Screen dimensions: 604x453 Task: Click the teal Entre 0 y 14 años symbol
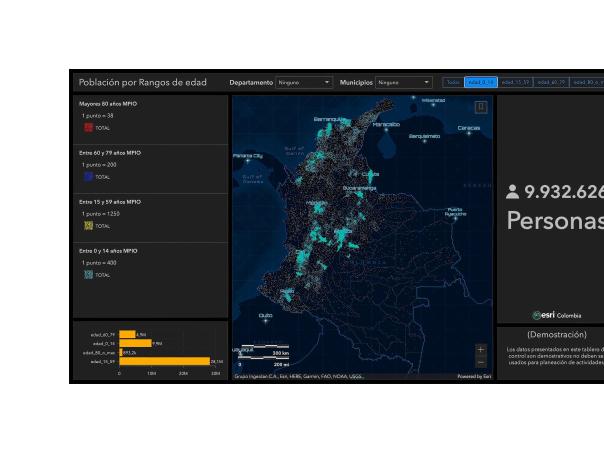pyautogui.click(x=89, y=274)
